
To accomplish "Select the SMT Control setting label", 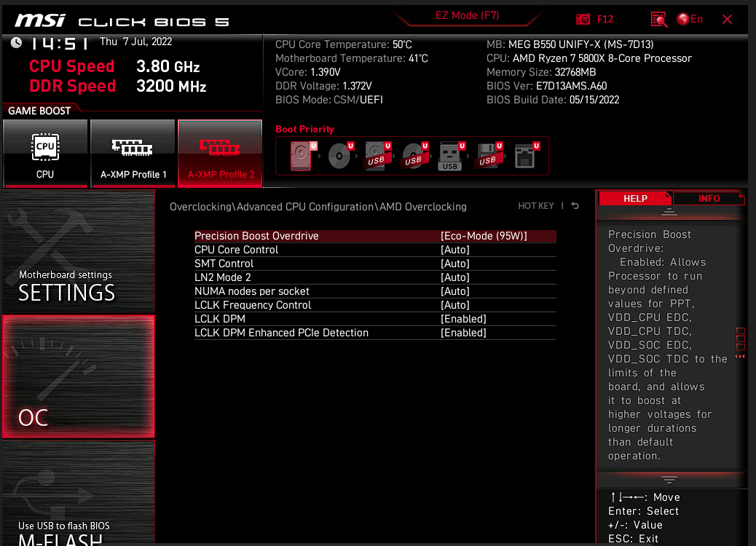I will click(224, 264).
